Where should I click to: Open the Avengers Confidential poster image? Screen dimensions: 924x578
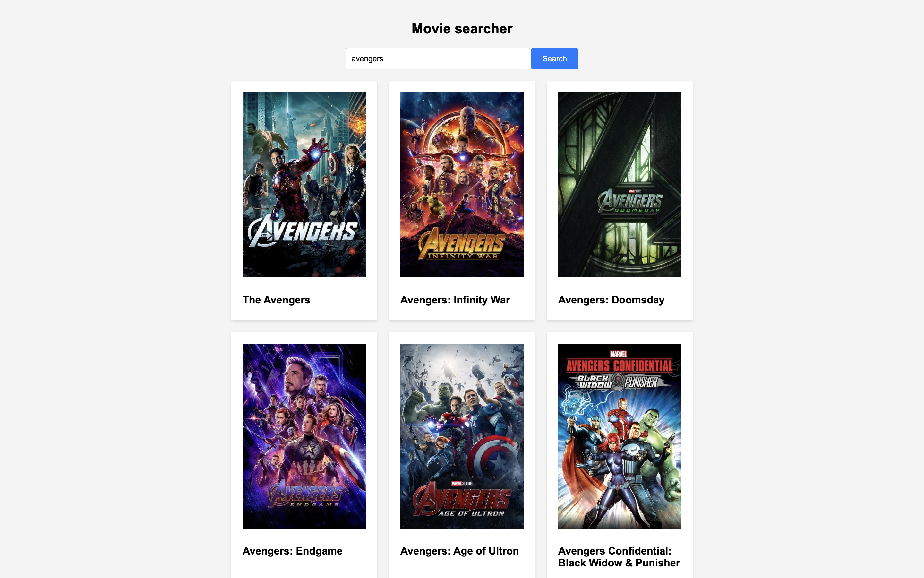pyautogui.click(x=619, y=436)
